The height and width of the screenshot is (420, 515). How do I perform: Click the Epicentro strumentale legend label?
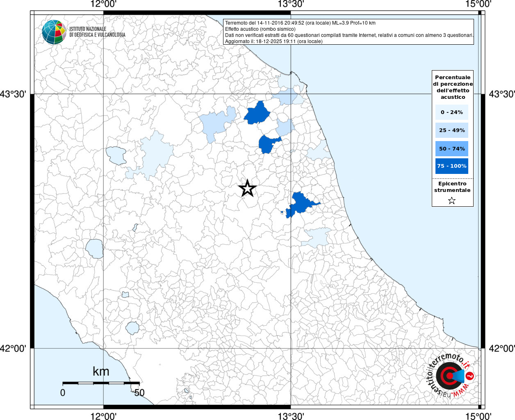(x=452, y=187)
